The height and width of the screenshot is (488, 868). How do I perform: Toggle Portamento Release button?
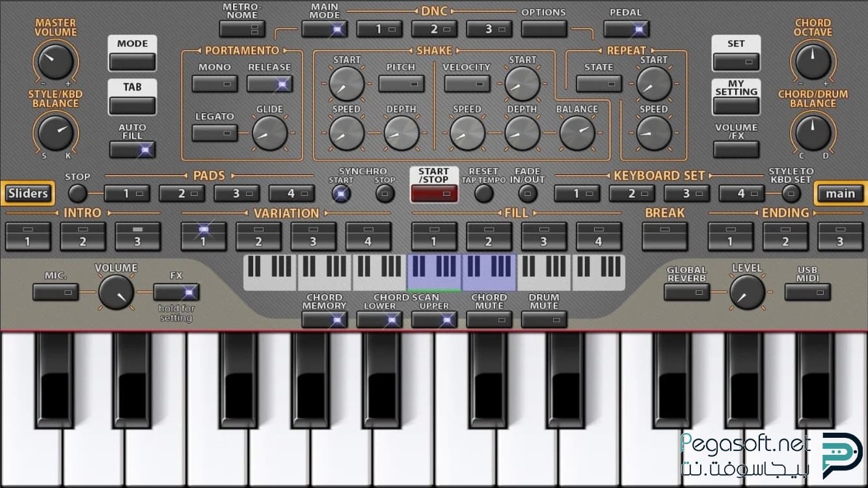point(269,83)
